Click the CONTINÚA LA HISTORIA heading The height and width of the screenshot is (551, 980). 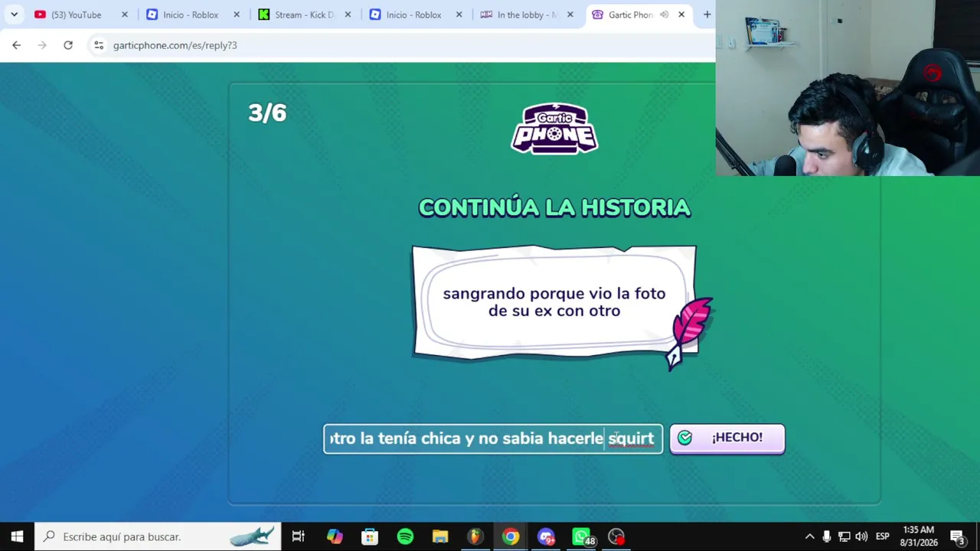click(554, 207)
